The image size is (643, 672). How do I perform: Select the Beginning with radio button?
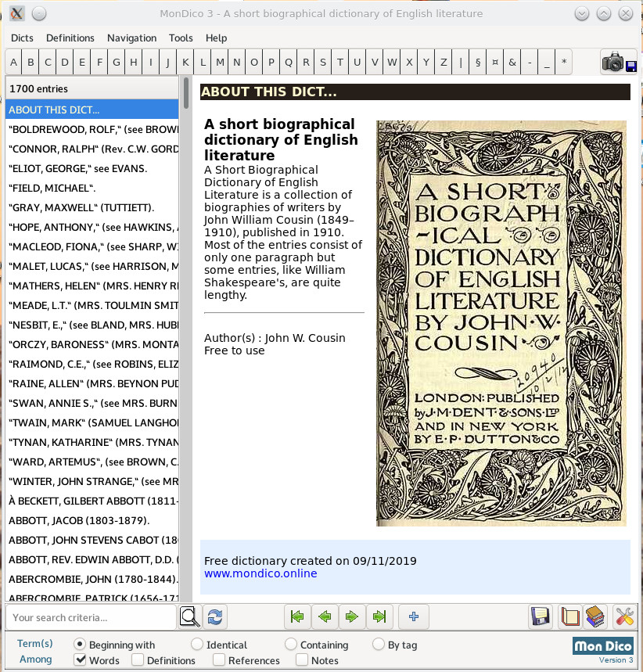coord(79,644)
